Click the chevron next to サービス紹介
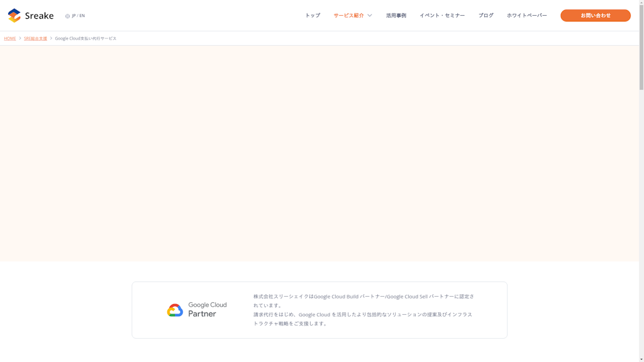 click(x=370, y=15)
